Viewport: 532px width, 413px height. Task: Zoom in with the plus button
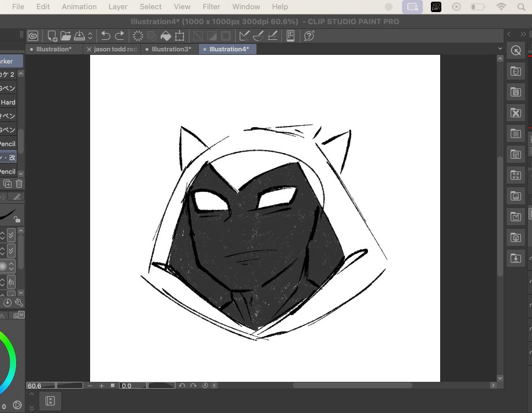pyautogui.click(x=102, y=386)
